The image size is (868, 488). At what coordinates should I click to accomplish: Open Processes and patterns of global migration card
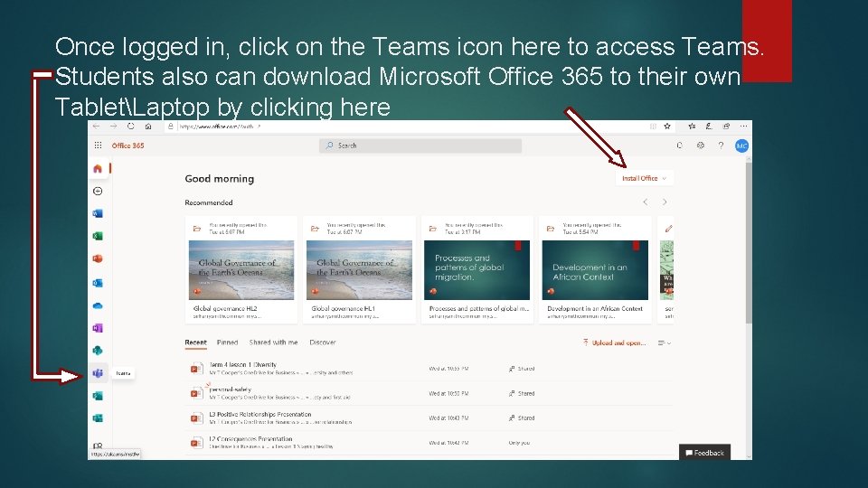pos(477,270)
